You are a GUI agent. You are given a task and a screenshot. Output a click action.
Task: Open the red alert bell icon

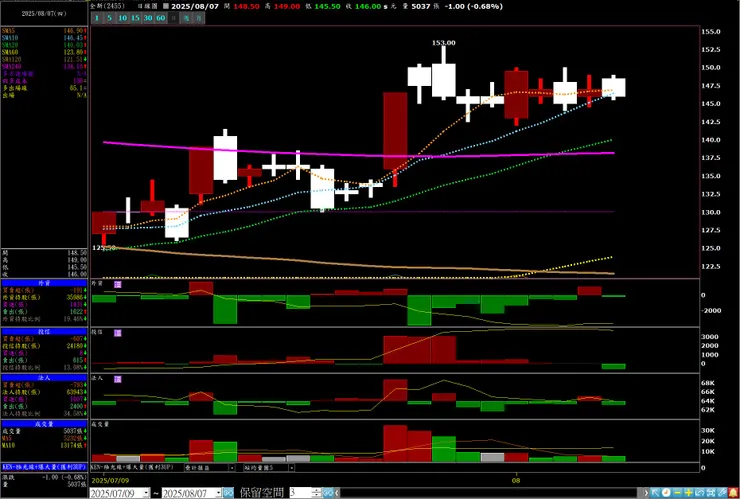tap(733, 492)
